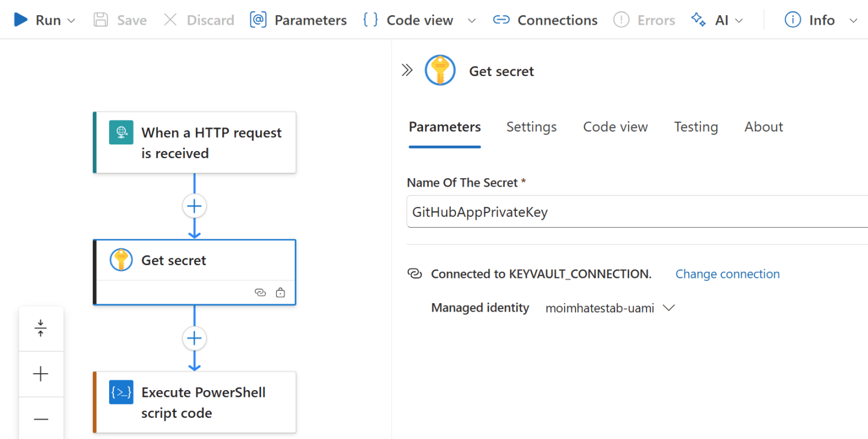Viewport: 868px width, 439px height.
Task: Click the Errors exclamation icon
Action: click(x=621, y=20)
